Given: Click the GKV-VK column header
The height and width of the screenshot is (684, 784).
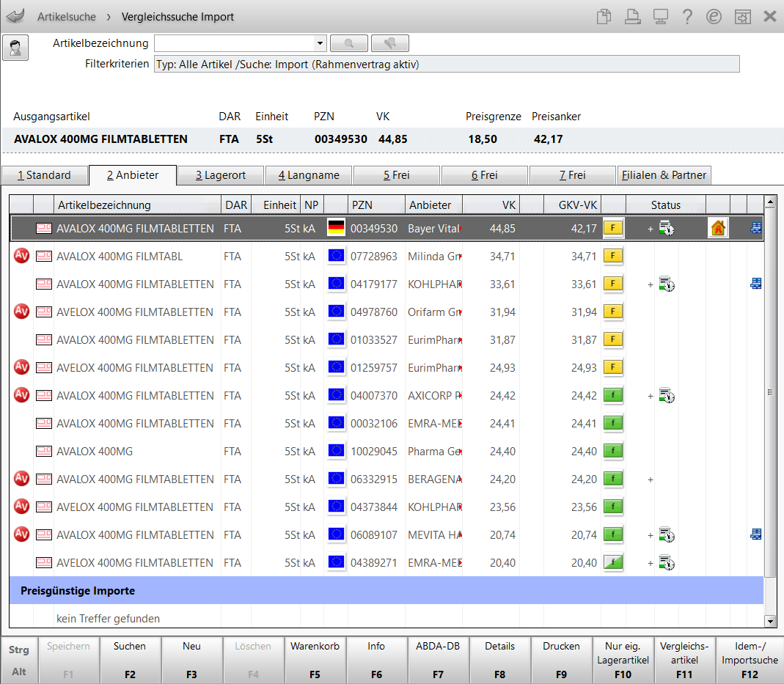Looking at the screenshot, I should [x=572, y=205].
